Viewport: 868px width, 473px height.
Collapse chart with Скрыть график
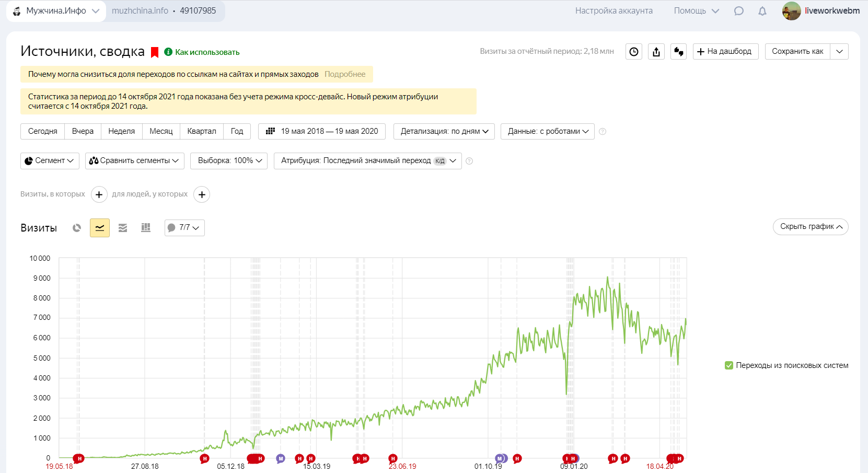(811, 227)
